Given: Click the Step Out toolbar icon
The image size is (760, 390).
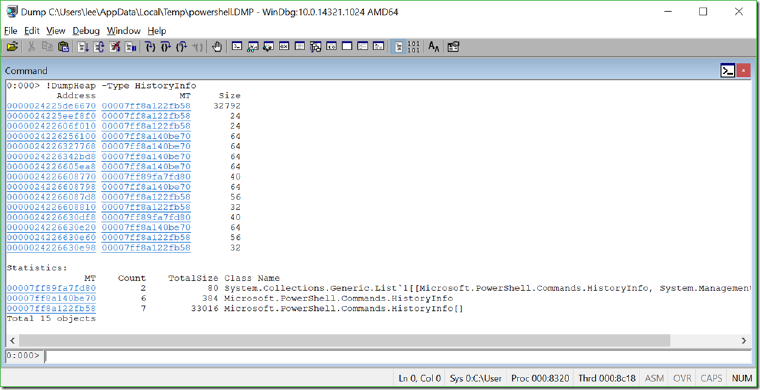Looking at the screenshot, I should coord(182,47).
